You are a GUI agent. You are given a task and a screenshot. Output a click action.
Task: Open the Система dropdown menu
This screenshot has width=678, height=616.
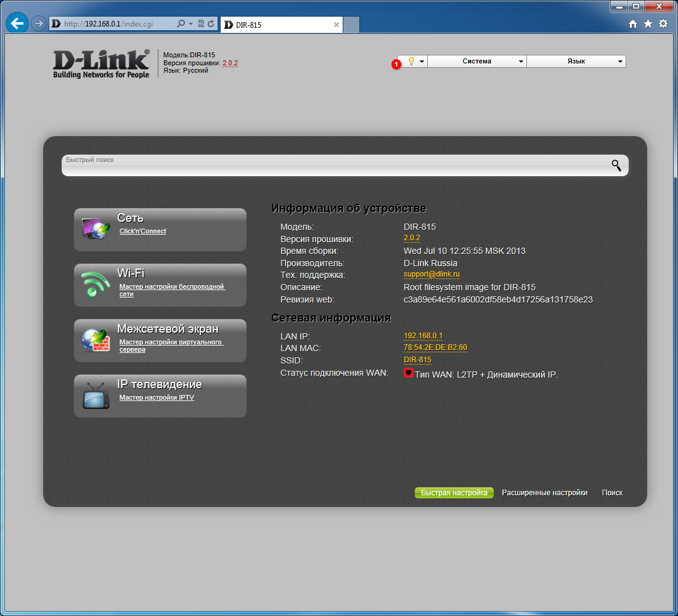(x=477, y=62)
